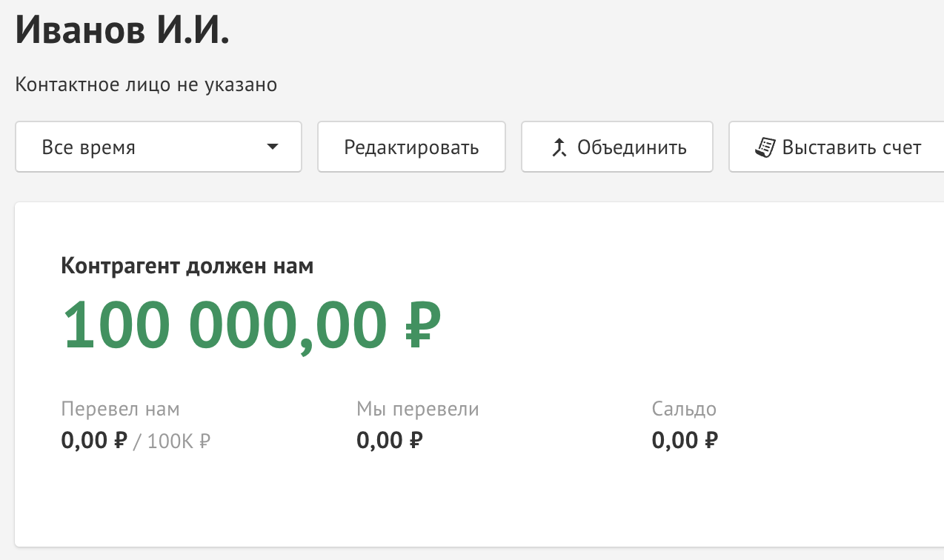
Task: Click the merge arrows icon
Action: point(559,147)
